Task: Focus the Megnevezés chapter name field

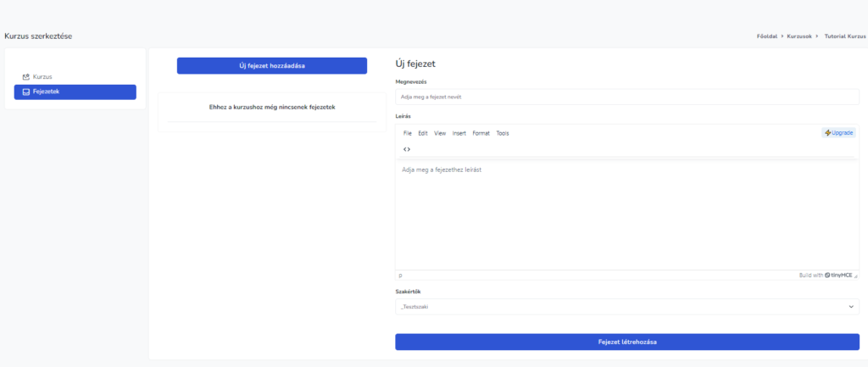Action: [626, 97]
